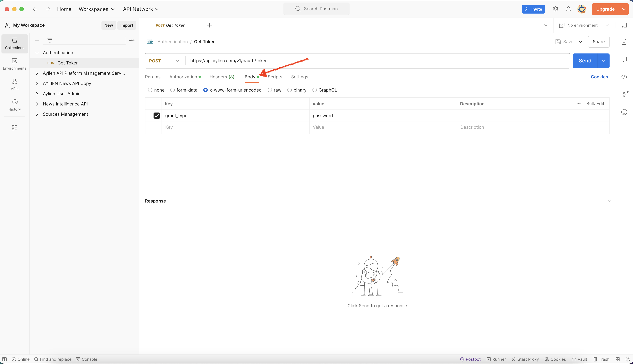Click the Share button

tap(599, 42)
